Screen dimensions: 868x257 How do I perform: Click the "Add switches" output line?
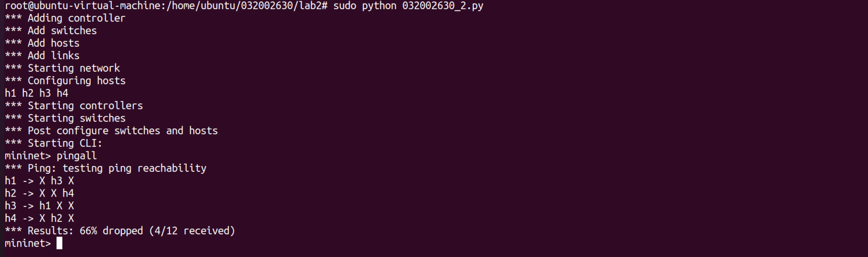[51, 31]
